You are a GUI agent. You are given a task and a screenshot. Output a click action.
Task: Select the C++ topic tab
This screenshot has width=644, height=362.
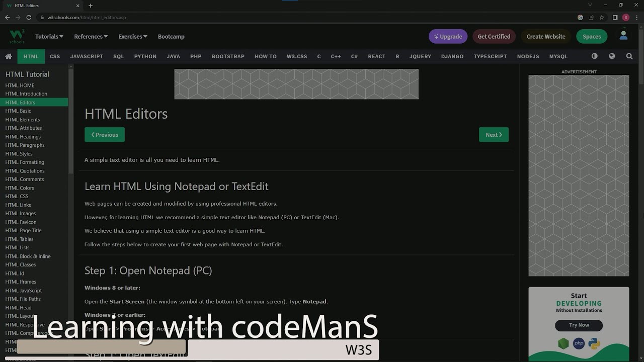pos(336,56)
